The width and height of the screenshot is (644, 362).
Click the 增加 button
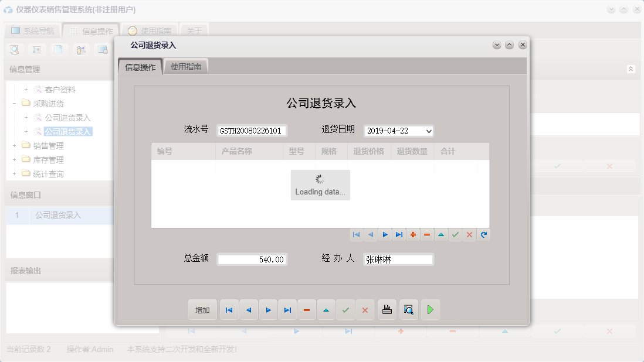(x=202, y=309)
